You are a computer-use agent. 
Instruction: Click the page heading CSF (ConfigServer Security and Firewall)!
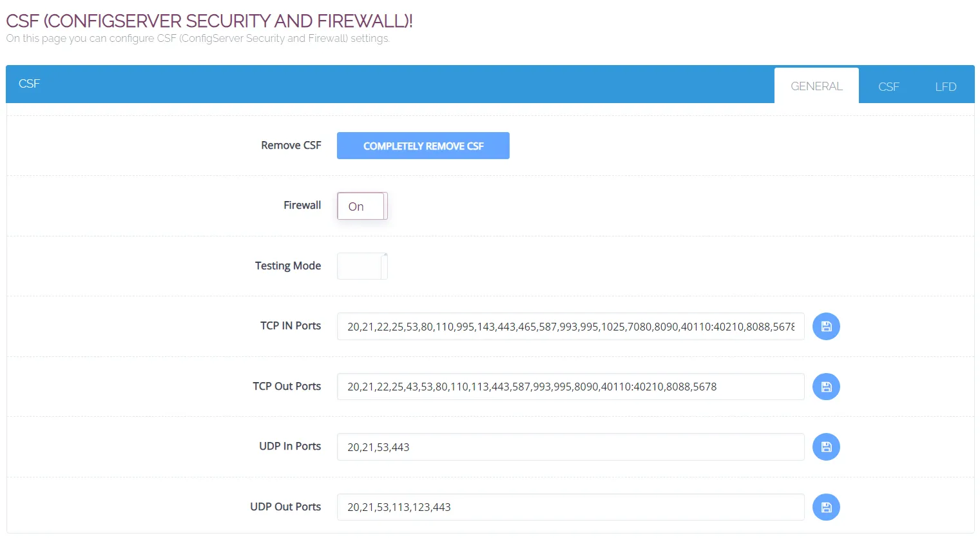(x=209, y=21)
